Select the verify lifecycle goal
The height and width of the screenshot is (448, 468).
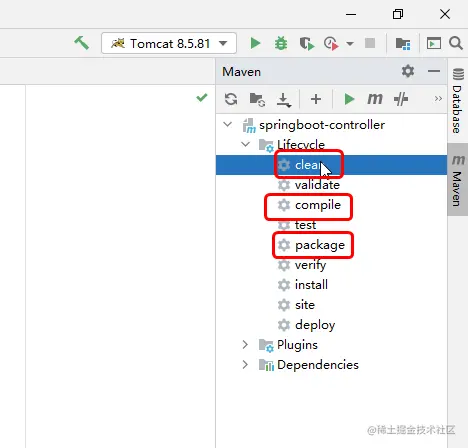click(x=310, y=265)
